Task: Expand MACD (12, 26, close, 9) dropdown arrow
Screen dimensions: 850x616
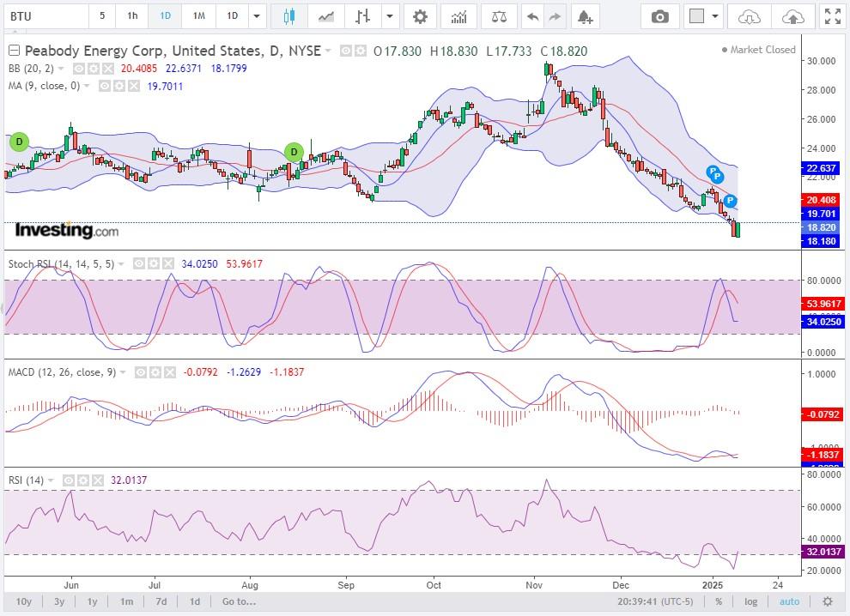Action: click(123, 372)
